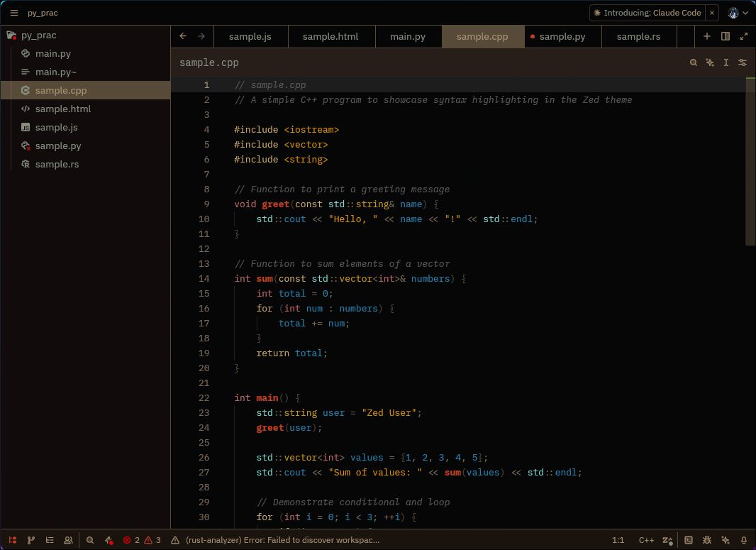
Task: Click line number 22 in the gutter
Action: 204,397
